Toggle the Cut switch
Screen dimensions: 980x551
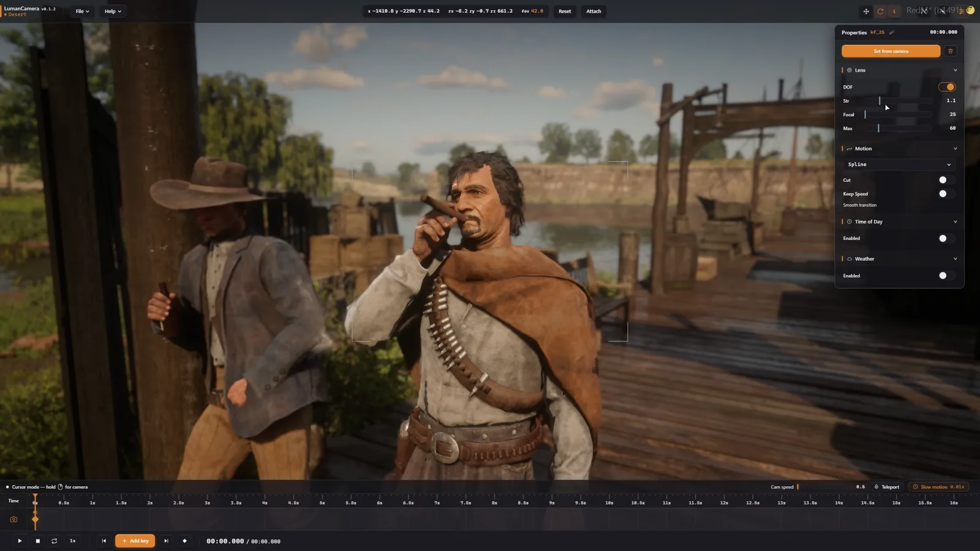pyautogui.click(x=946, y=180)
